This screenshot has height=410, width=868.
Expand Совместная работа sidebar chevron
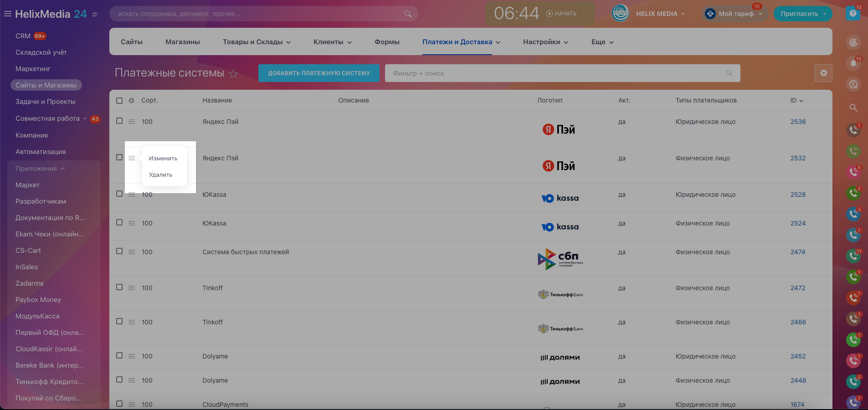point(85,118)
